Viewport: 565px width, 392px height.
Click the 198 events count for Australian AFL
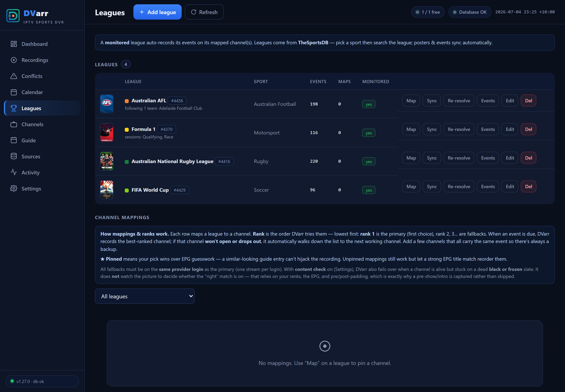coord(314,104)
